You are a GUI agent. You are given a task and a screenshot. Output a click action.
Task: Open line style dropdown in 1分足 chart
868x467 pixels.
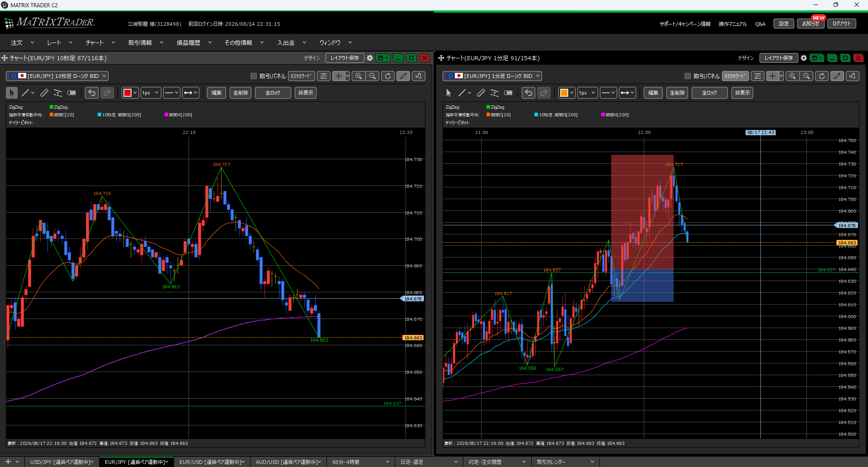tap(608, 93)
